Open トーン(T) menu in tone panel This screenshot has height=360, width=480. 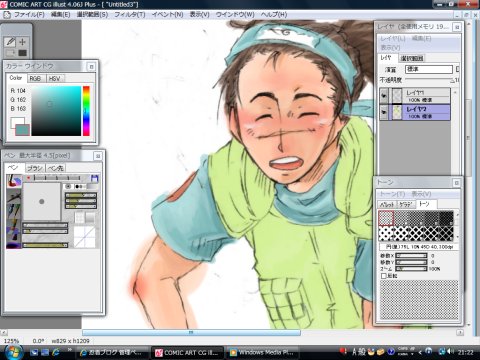click(392, 194)
